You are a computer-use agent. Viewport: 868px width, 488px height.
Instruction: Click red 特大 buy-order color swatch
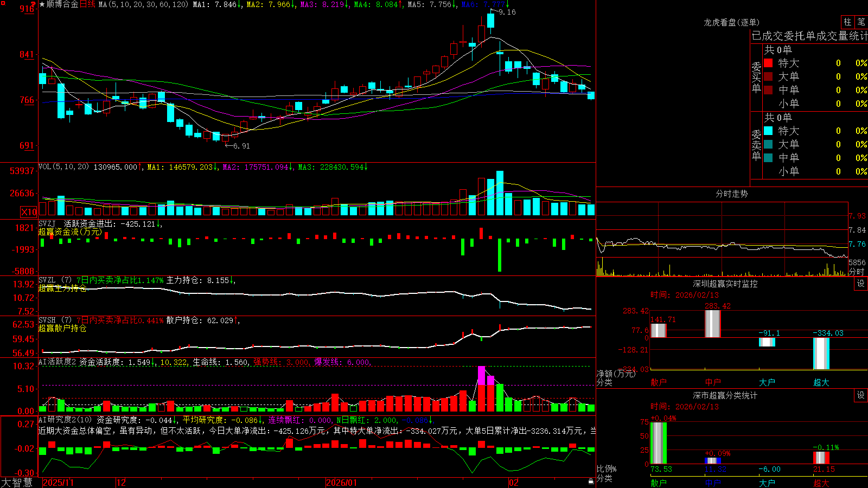coord(768,63)
